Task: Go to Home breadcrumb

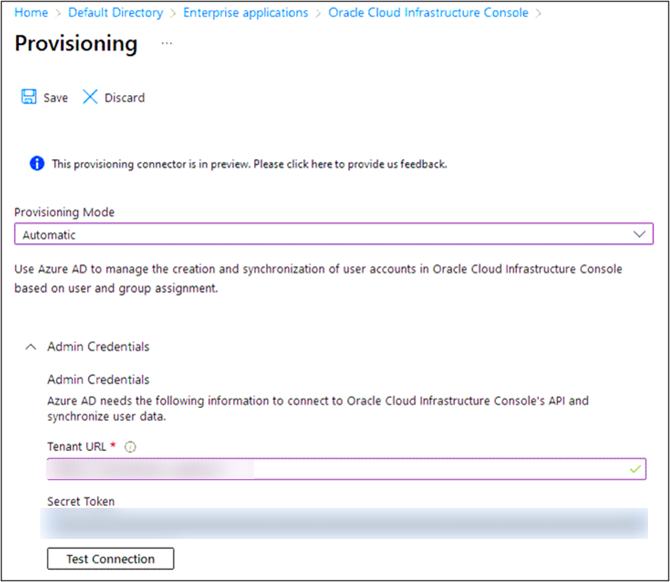Action: click(x=31, y=13)
